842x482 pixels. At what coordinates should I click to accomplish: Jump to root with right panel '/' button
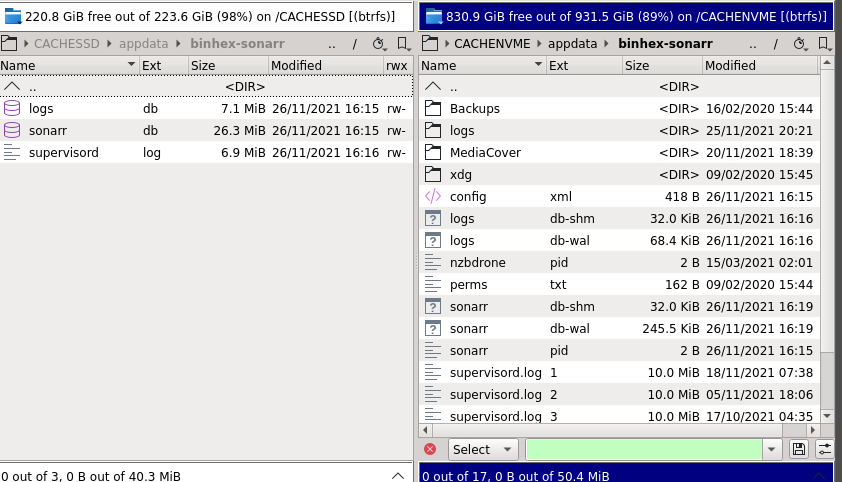[775, 44]
